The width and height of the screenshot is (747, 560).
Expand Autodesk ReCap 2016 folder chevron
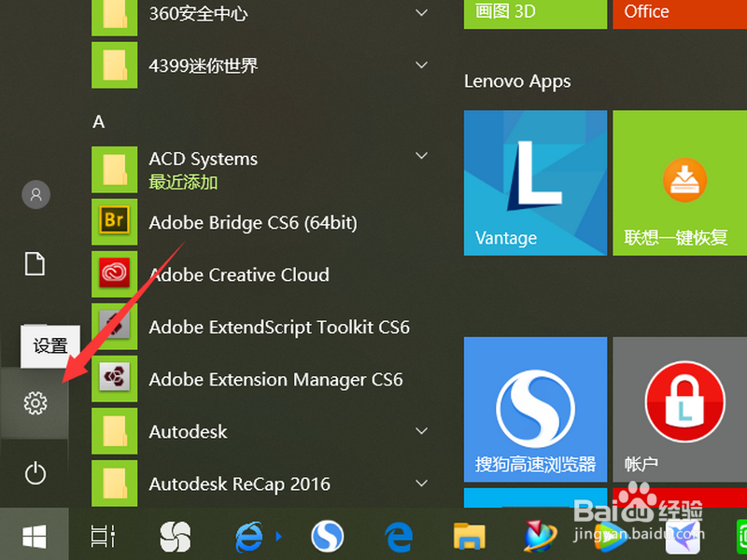point(421,483)
